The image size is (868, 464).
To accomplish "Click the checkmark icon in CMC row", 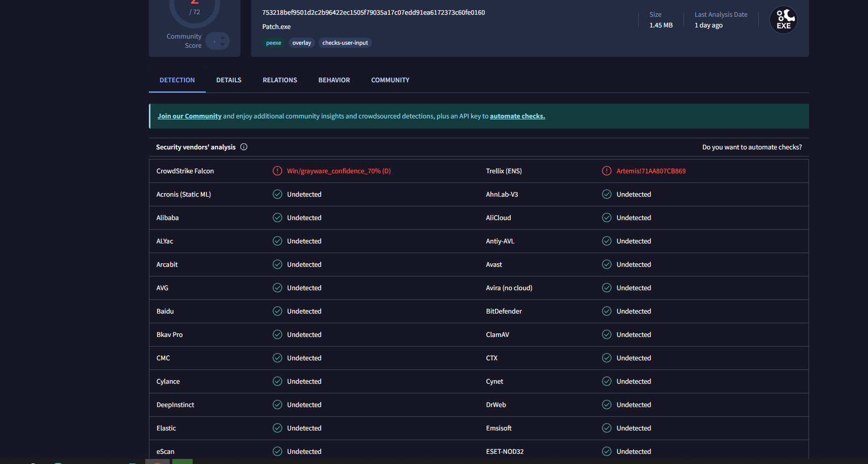I will click(x=277, y=358).
